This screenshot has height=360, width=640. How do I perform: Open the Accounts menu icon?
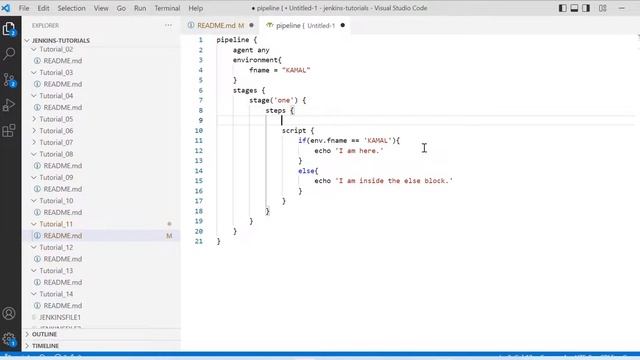coord(9,313)
